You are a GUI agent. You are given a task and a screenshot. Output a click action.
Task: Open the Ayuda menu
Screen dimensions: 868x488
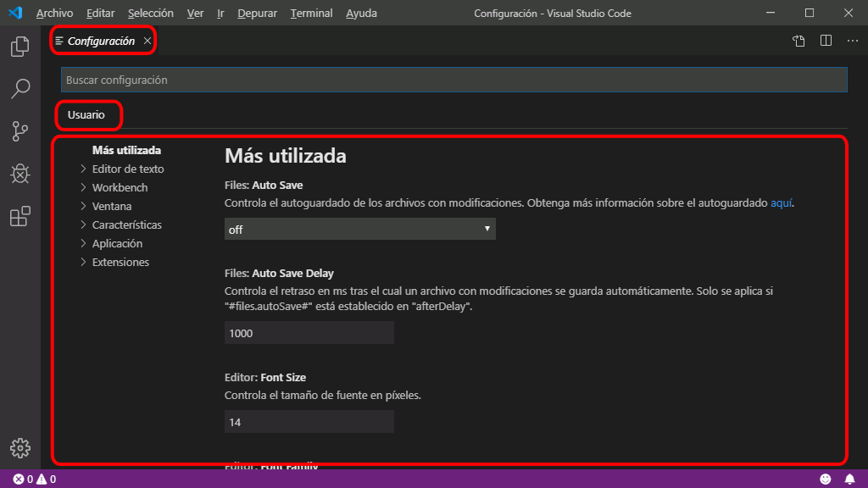[x=361, y=13]
